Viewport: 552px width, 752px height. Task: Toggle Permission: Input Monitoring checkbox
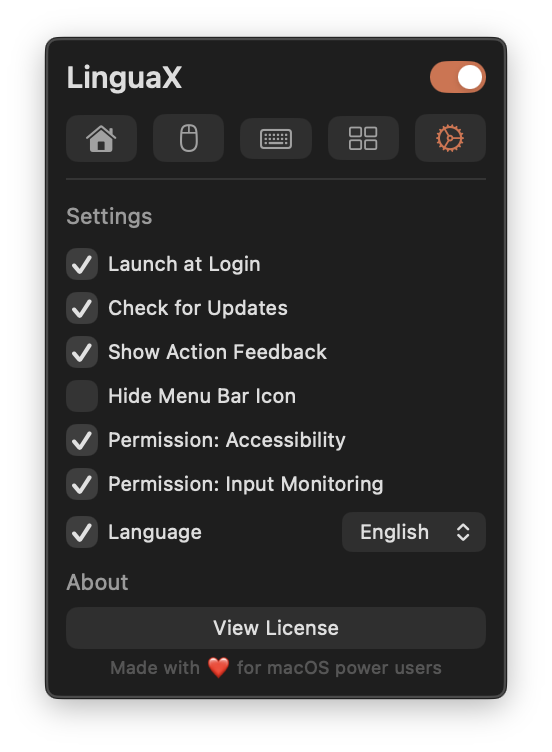[x=82, y=484]
